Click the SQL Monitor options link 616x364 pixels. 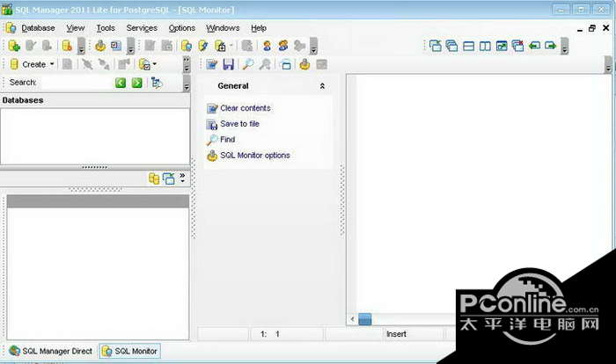point(255,156)
